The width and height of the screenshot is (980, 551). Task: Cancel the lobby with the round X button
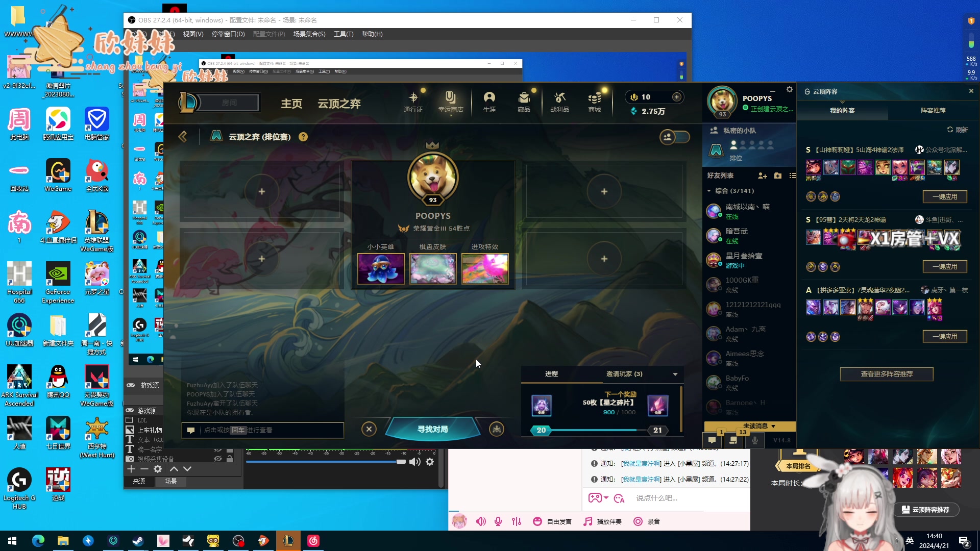click(x=369, y=429)
